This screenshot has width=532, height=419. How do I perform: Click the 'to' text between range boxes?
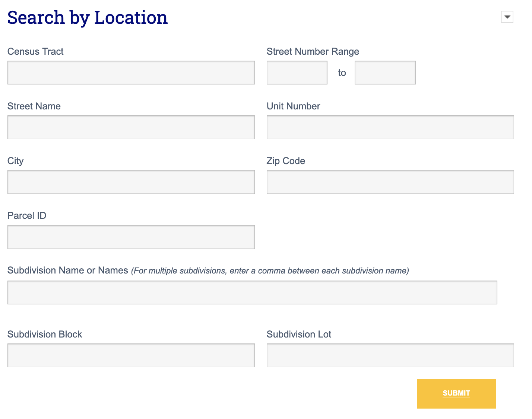pos(342,72)
